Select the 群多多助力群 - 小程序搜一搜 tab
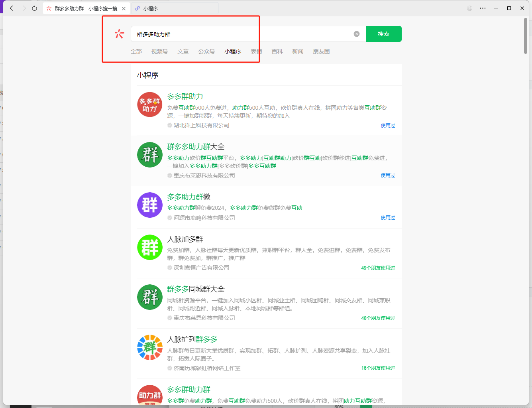Viewport: 532px width, 408px height. 86,8
